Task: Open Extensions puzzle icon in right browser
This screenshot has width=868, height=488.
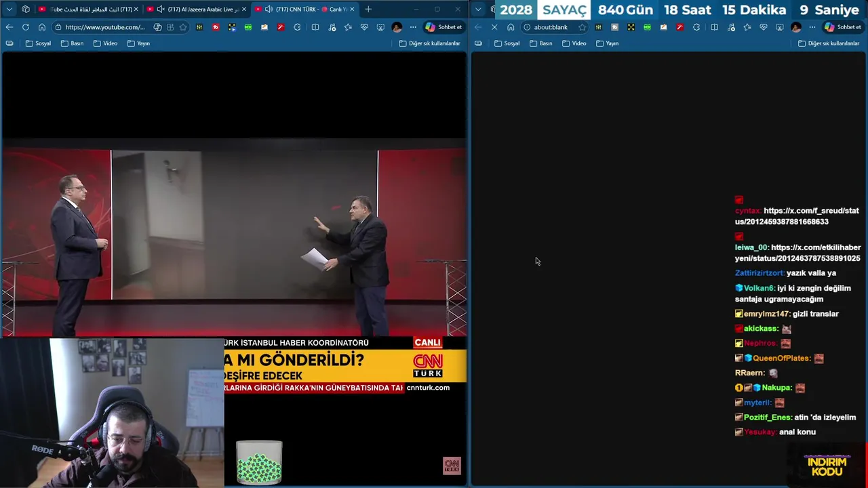Action: pos(696,27)
